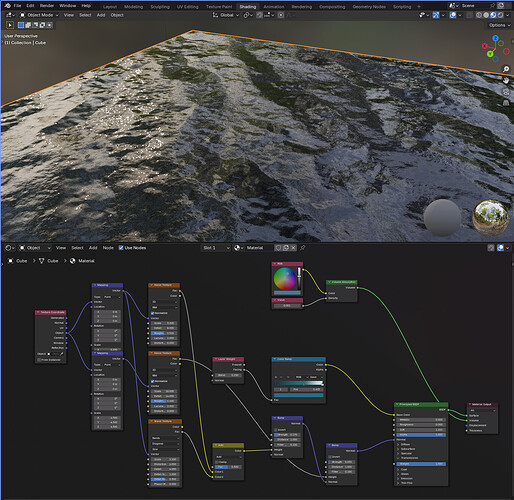Switch viewport to wireframe shading
The height and width of the screenshot is (500, 514).
click(479, 15)
